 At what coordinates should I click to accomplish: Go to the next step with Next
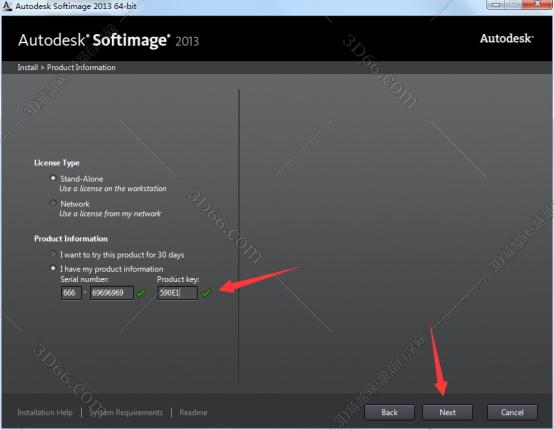pos(447,412)
